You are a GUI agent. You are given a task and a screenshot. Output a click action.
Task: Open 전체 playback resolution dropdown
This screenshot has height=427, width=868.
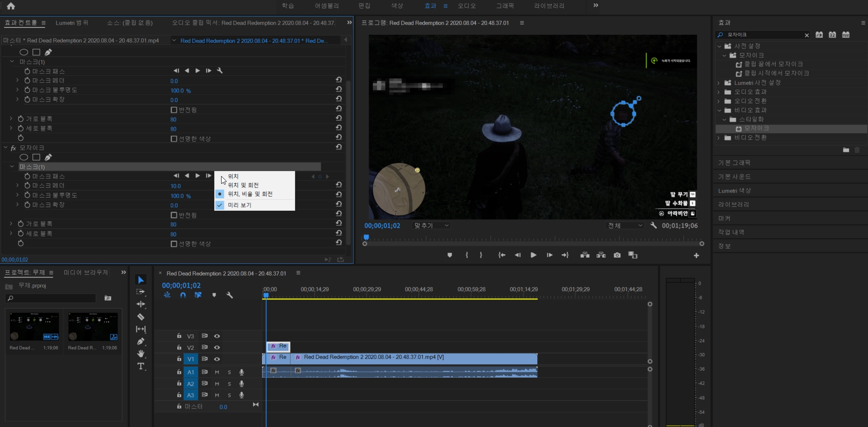(625, 225)
